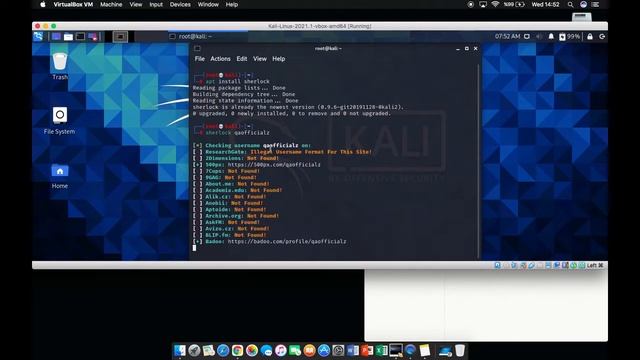Screen dimensions: 640x360
Task: Click the macOS screen recording indicator icon
Action: [x=471, y=4]
